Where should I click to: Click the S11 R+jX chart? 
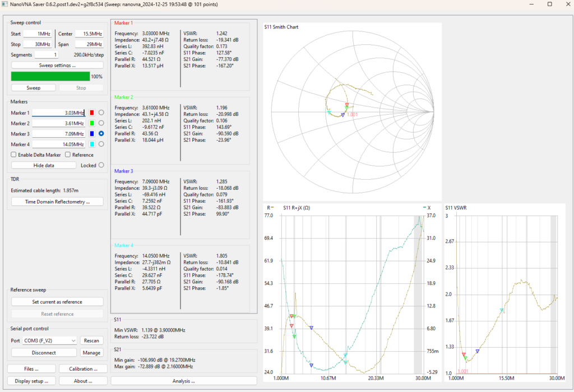tap(352, 293)
